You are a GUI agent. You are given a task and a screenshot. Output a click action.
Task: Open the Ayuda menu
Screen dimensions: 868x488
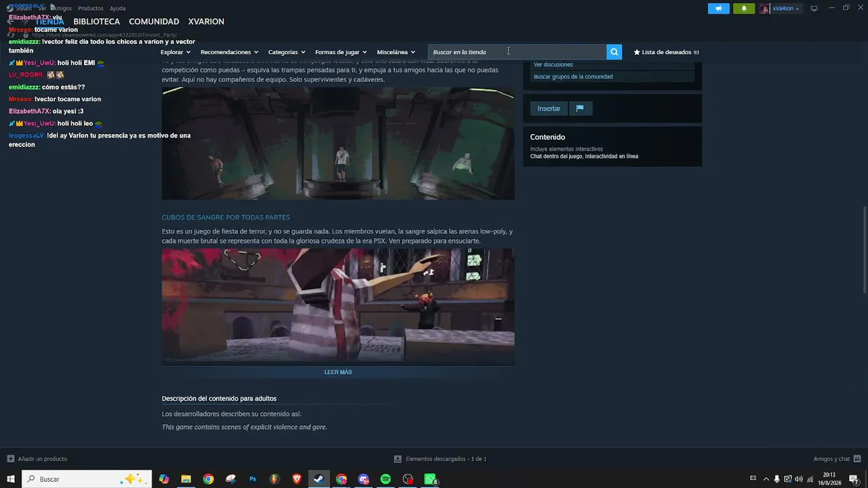click(x=117, y=8)
